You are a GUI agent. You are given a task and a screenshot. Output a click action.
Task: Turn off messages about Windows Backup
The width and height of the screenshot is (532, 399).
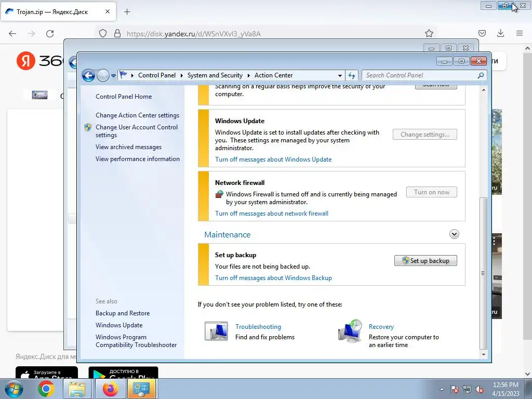point(273,277)
